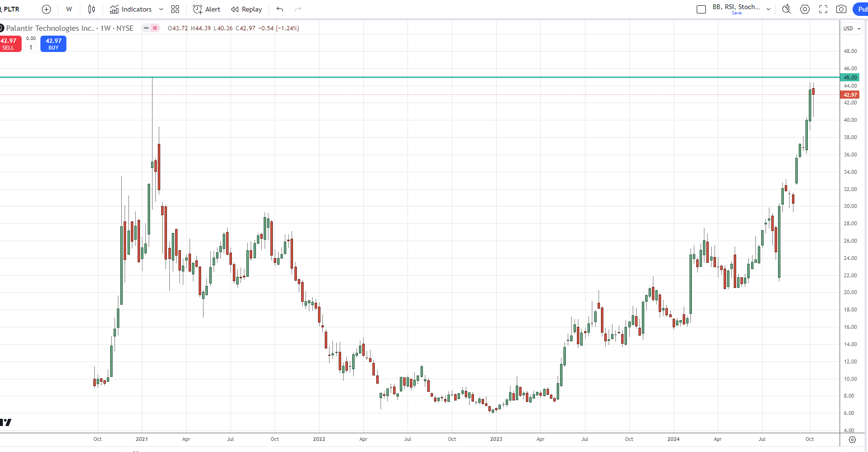The height and width of the screenshot is (452, 868).
Task: Open the Indicators menu
Action: click(x=131, y=9)
